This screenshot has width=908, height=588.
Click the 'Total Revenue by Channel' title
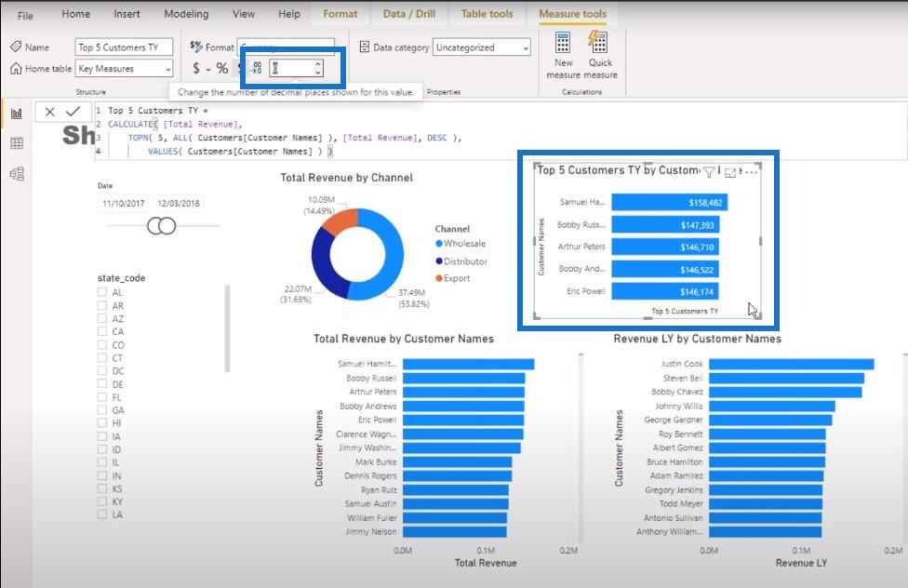click(346, 178)
